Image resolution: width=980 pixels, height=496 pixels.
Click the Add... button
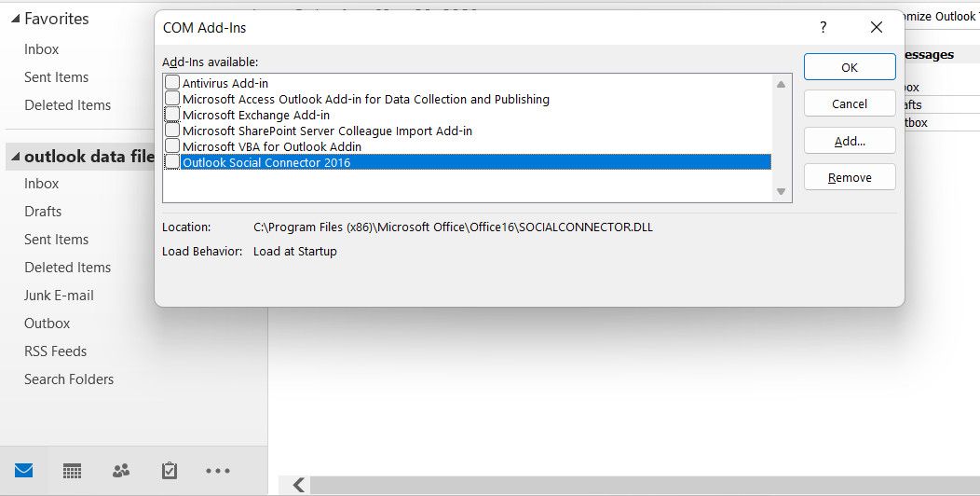pos(850,141)
